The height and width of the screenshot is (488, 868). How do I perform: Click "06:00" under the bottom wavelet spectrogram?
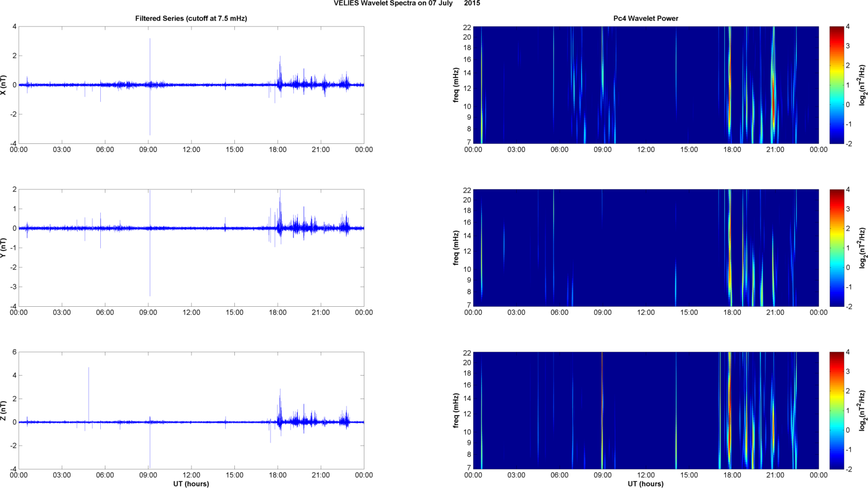(560, 475)
